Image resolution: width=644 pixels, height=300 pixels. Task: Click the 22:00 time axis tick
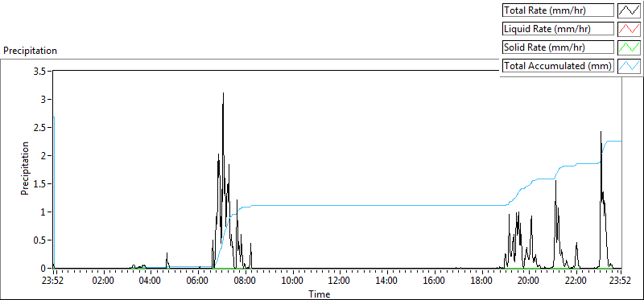(x=576, y=282)
